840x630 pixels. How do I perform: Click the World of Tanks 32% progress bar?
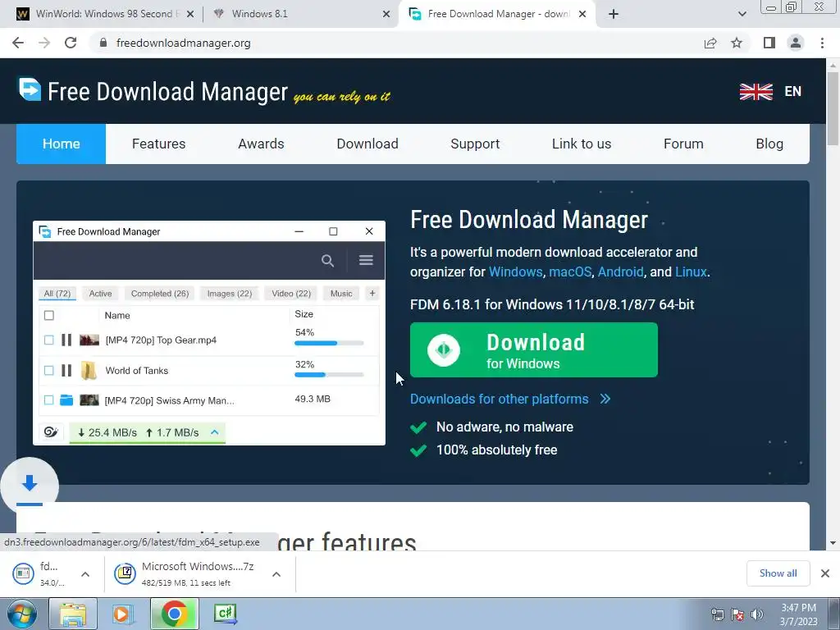329,374
